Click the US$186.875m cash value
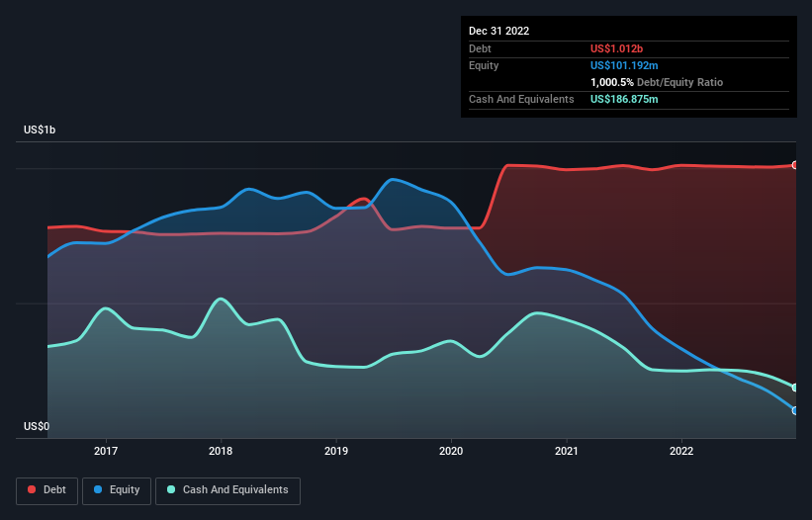Image resolution: width=812 pixels, height=520 pixels. (624, 99)
